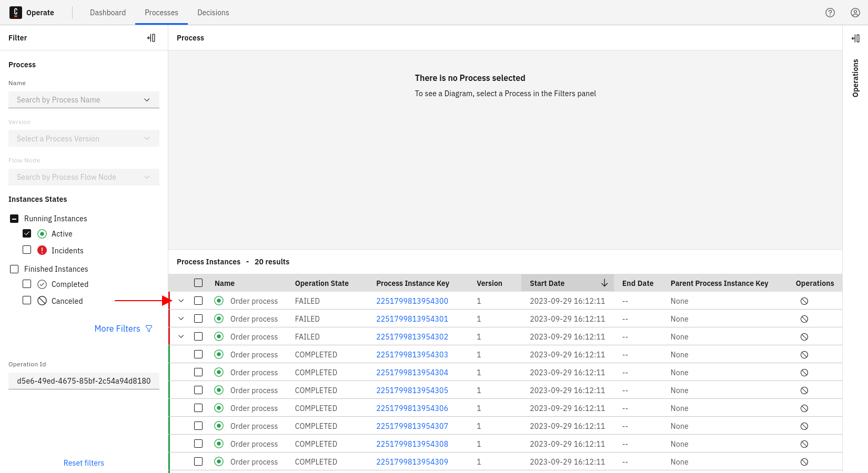868x473 pixels.
Task: Open the help icon in header
Action: point(830,13)
